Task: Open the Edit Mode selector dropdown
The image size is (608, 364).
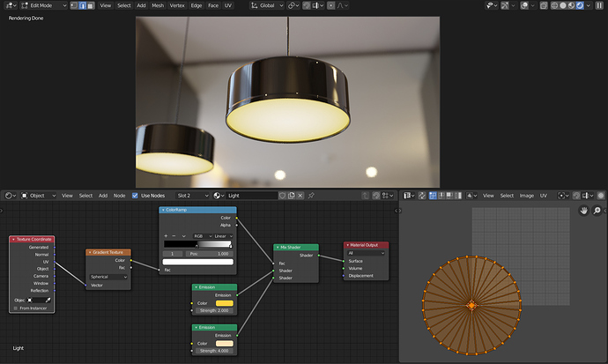Action: [43, 5]
